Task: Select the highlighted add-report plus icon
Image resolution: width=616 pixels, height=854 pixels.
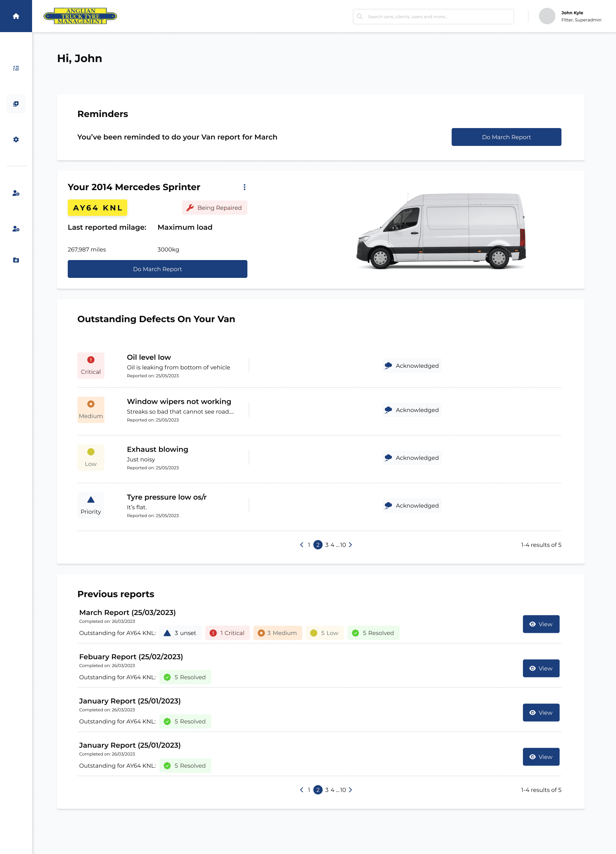Action: (x=16, y=104)
